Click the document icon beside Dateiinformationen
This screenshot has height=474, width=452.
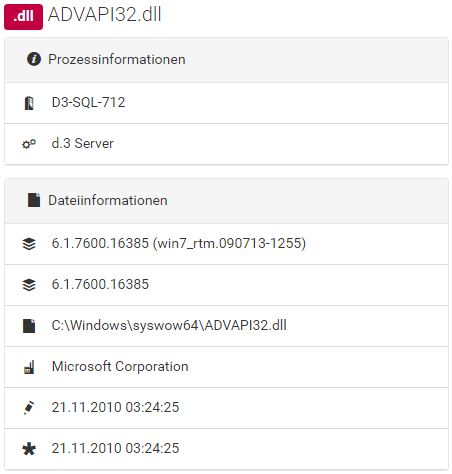(34, 200)
